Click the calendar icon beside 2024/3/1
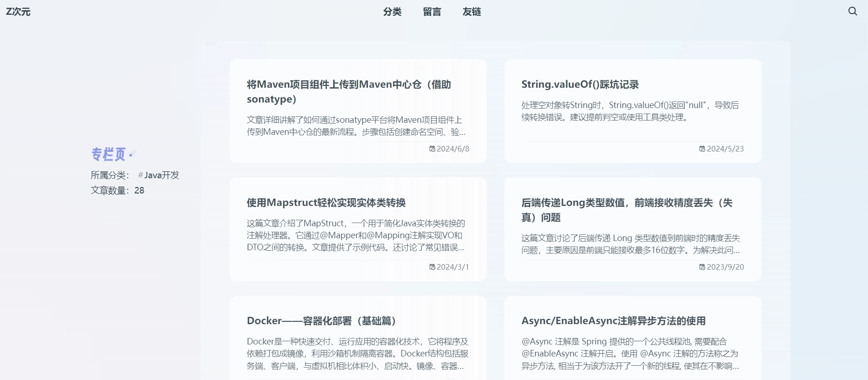Image resolution: width=868 pixels, height=380 pixels. [x=432, y=267]
